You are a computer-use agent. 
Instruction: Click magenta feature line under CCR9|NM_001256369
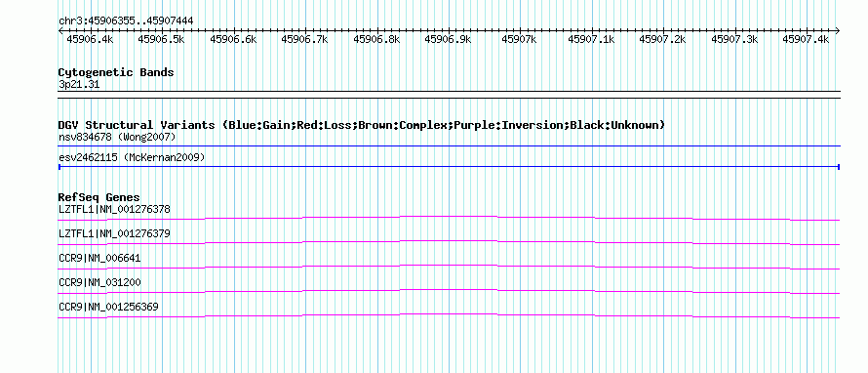click(449, 316)
